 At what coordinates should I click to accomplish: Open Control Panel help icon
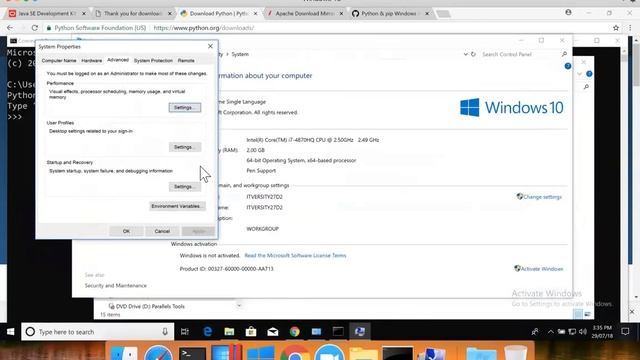567,66
